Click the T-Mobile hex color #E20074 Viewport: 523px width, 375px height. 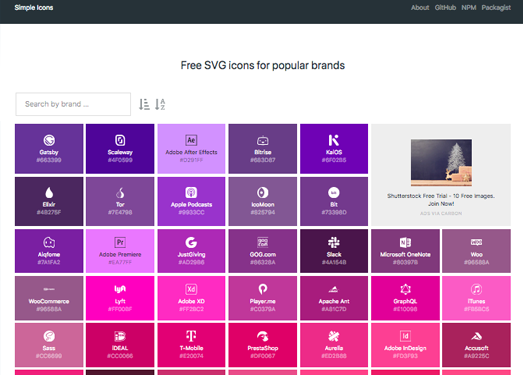click(191, 356)
